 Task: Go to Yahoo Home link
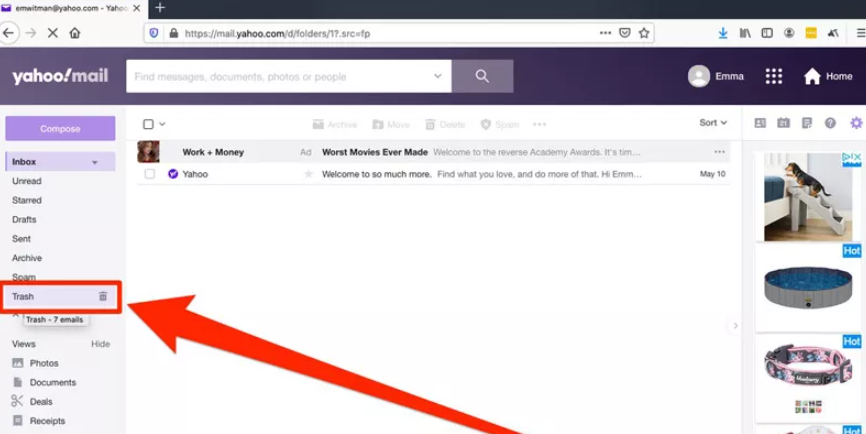pyautogui.click(x=828, y=76)
